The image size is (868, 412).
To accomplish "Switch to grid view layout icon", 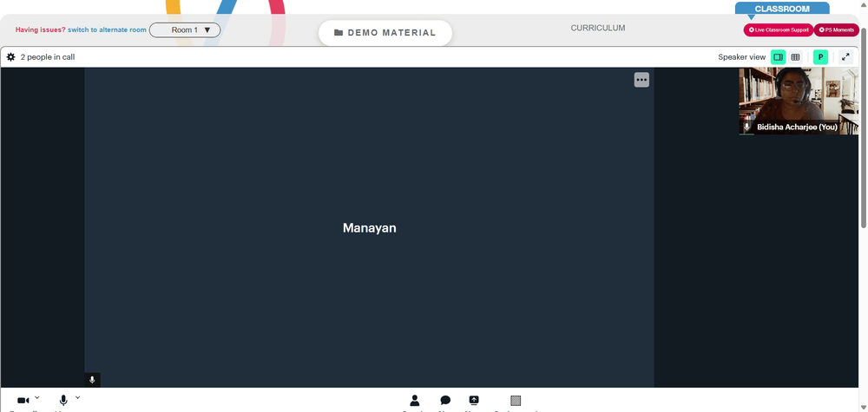I will pos(795,57).
